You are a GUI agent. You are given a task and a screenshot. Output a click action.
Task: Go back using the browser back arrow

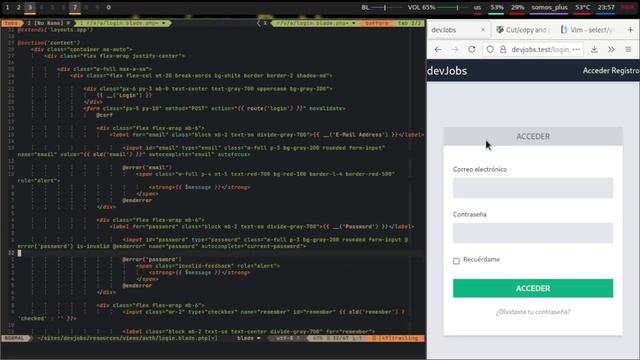click(x=438, y=49)
